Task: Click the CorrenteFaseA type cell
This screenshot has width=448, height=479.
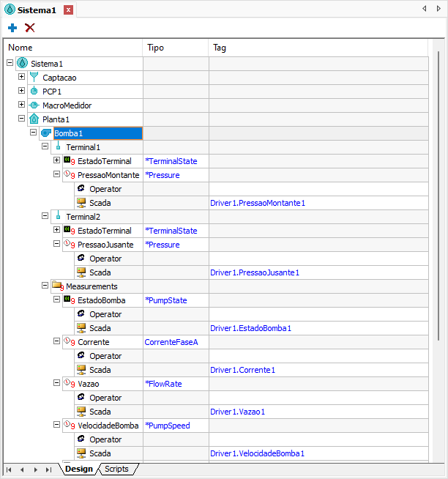Action: click(171, 342)
